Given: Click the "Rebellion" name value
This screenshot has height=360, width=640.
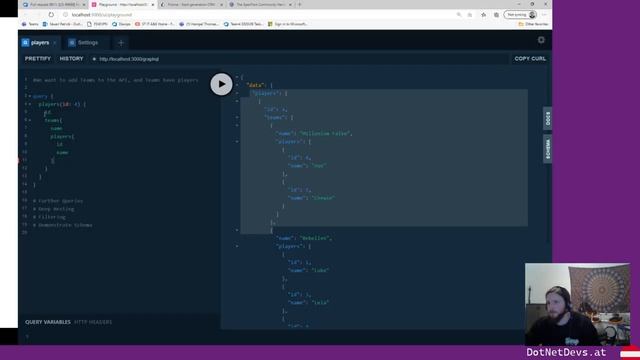Looking at the screenshot, I should [316, 238].
